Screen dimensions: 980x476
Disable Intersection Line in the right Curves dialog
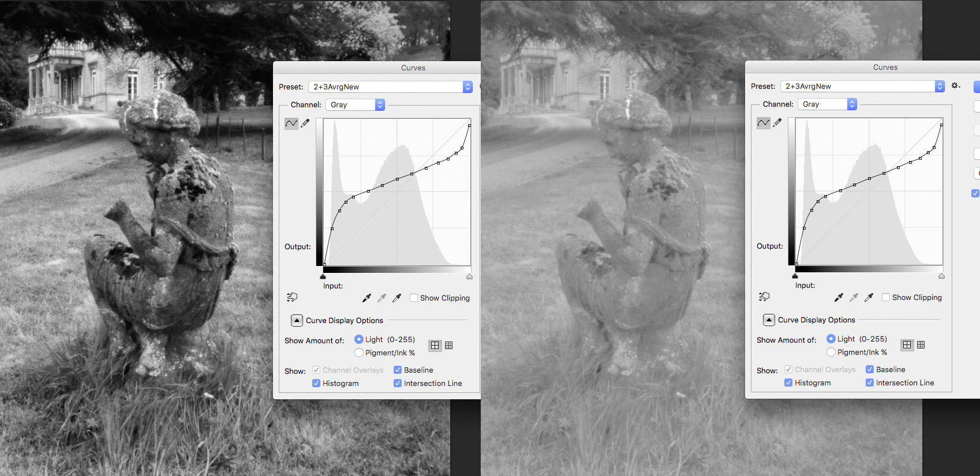870,383
